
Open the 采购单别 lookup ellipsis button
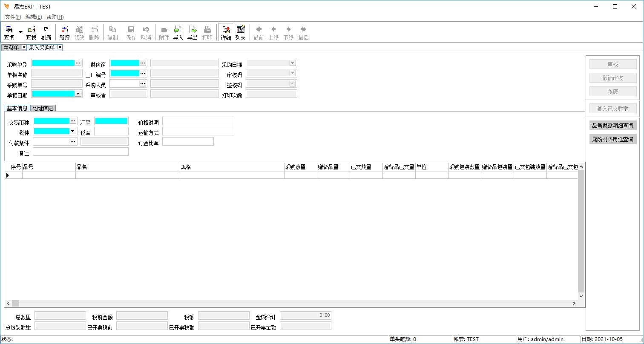(x=78, y=63)
